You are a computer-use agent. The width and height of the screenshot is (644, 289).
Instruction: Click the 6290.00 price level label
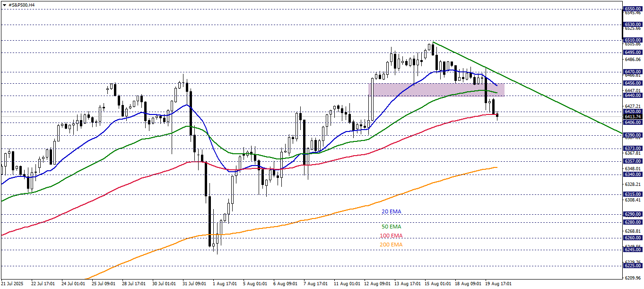pos(633,214)
